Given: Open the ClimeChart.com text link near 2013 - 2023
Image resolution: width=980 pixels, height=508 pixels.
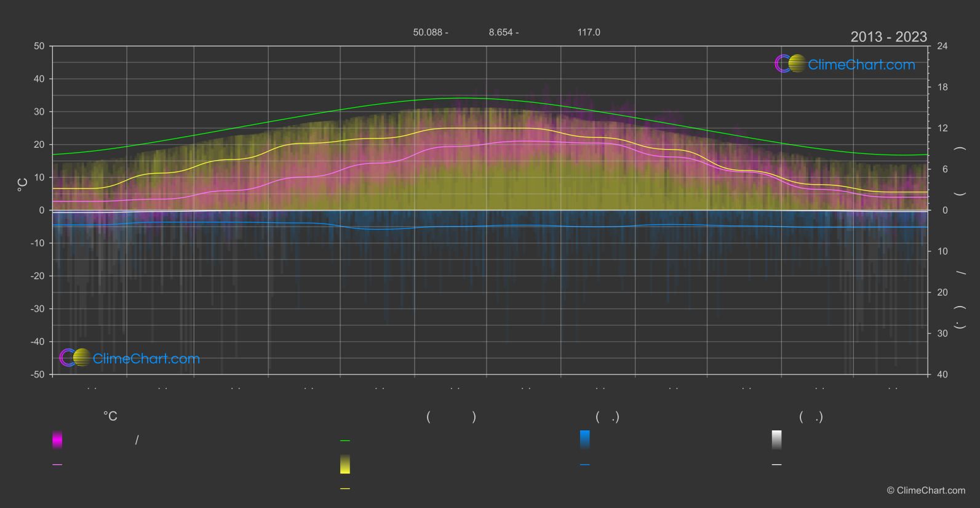Looking at the screenshot, I should click(861, 65).
